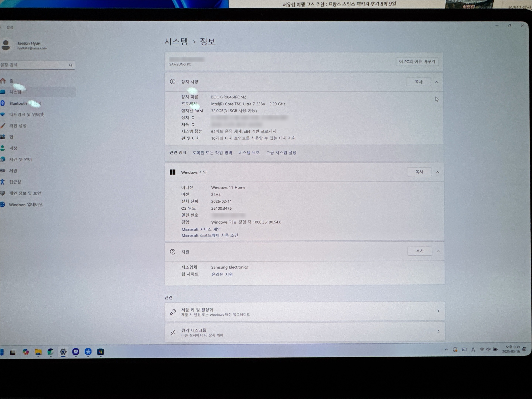Screen dimensions: 532x399
Task: Collapse the 지원 section chevron
Action: [x=438, y=251]
